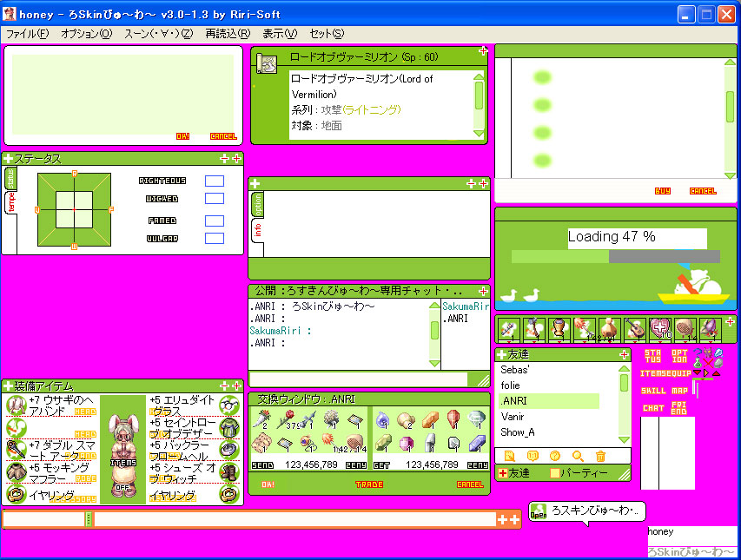Click the mocking muffler robe icon
The height and width of the screenshot is (560, 741).
(x=16, y=471)
